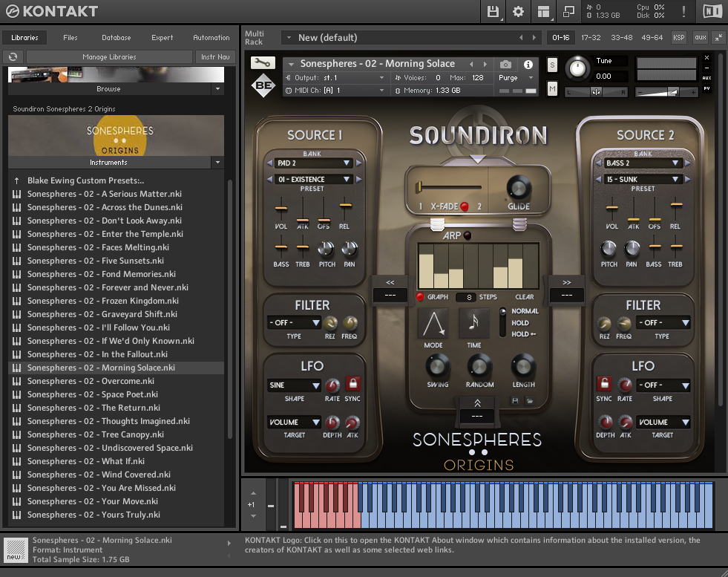
Task: Click the master Tune knob
Action: pos(577,69)
